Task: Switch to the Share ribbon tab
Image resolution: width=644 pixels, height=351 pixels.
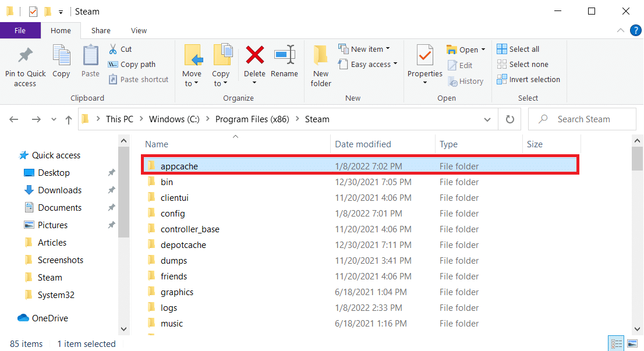Action: coord(101,30)
